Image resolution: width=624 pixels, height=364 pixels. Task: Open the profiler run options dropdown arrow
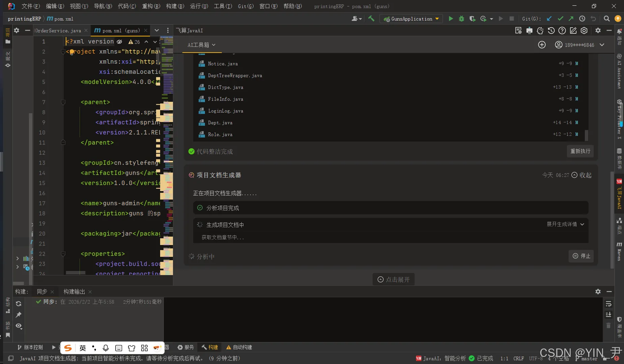click(492, 19)
